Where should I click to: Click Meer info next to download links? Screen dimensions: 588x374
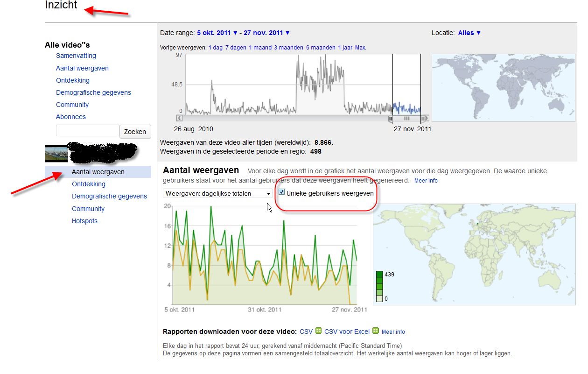point(393,332)
